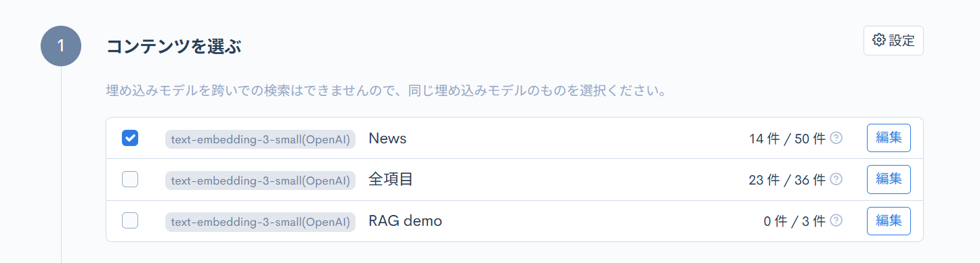Image resolution: width=980 pixels, height=263 pixels.
Task: Click the embedding model tag in News row
Action: [260, 139]
